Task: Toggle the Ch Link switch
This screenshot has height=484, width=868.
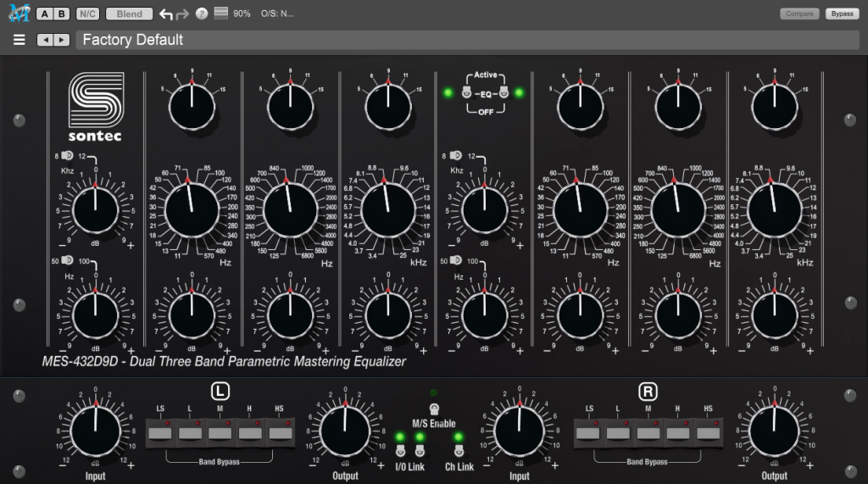Action: coord(459,451)
